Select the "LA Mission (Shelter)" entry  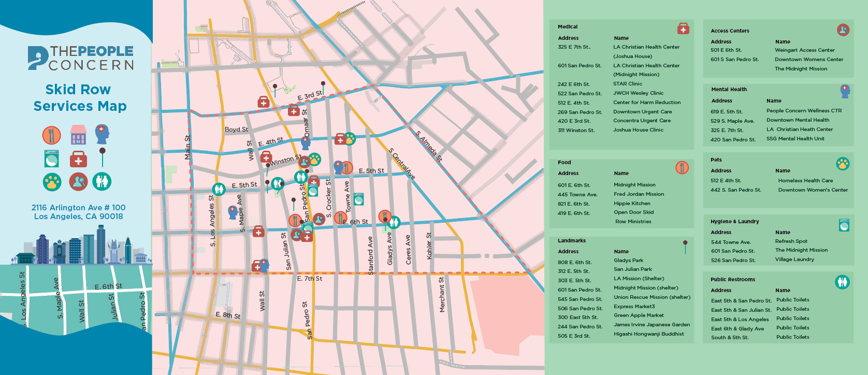click(639, 279)
